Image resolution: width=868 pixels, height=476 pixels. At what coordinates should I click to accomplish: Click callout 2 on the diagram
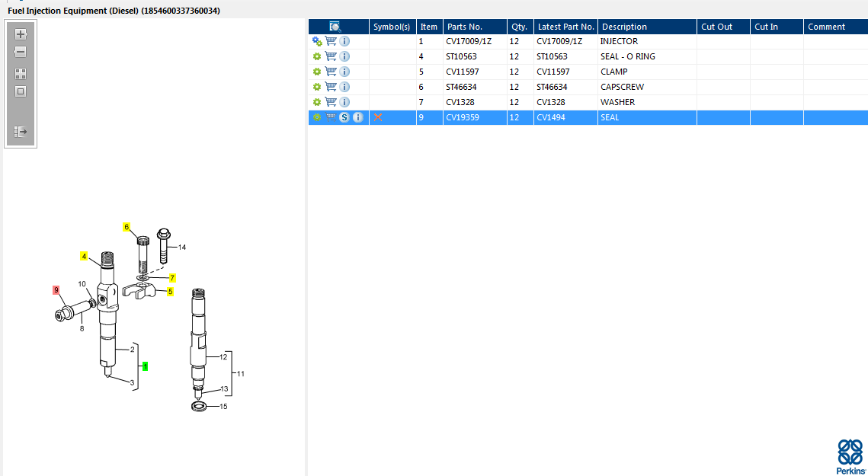tap(133, 350)
